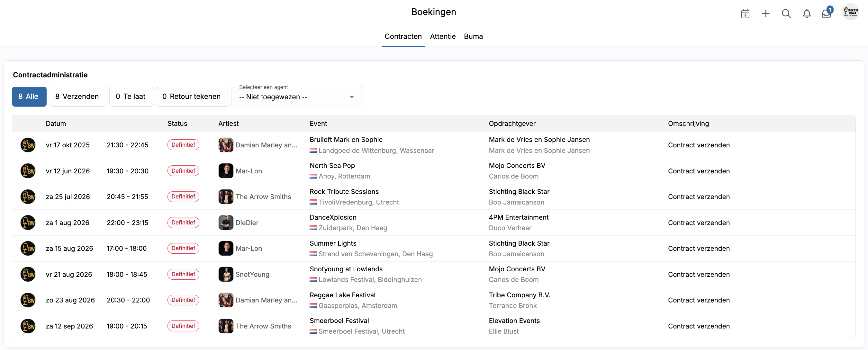
Task: Open the Contracten tab
Action: click(x=403, y=36)
